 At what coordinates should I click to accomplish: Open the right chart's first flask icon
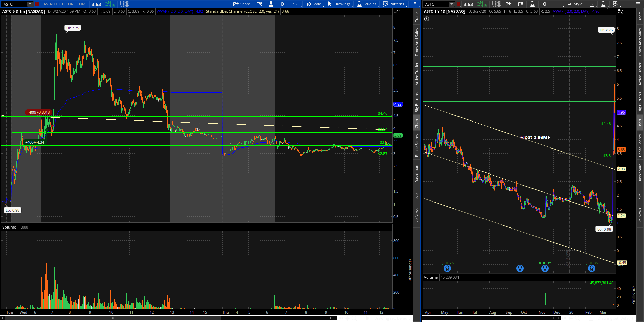coord(532,4)
